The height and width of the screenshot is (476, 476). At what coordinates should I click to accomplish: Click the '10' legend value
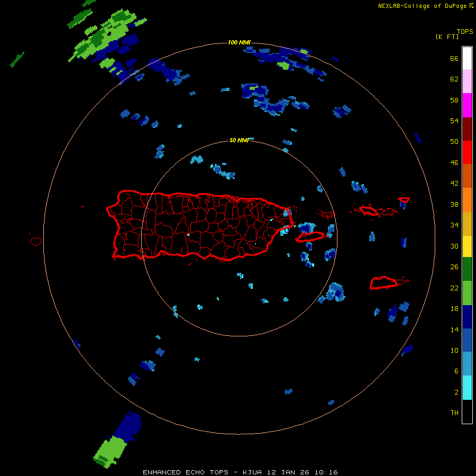click(454, 351)
